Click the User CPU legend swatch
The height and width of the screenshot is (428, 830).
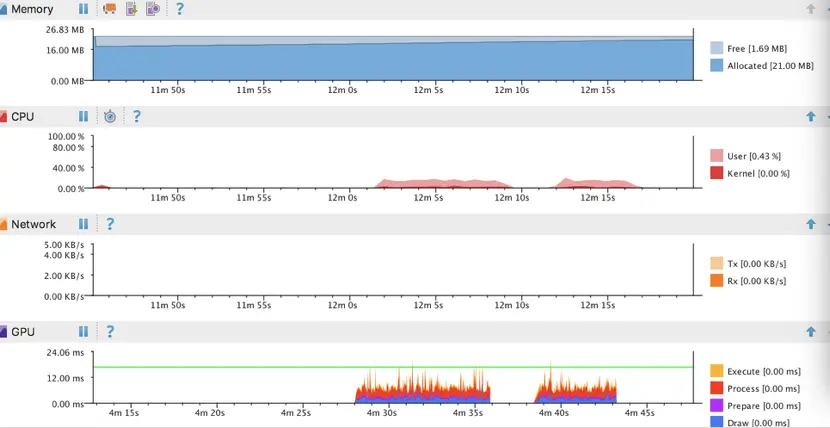point(716,156)
